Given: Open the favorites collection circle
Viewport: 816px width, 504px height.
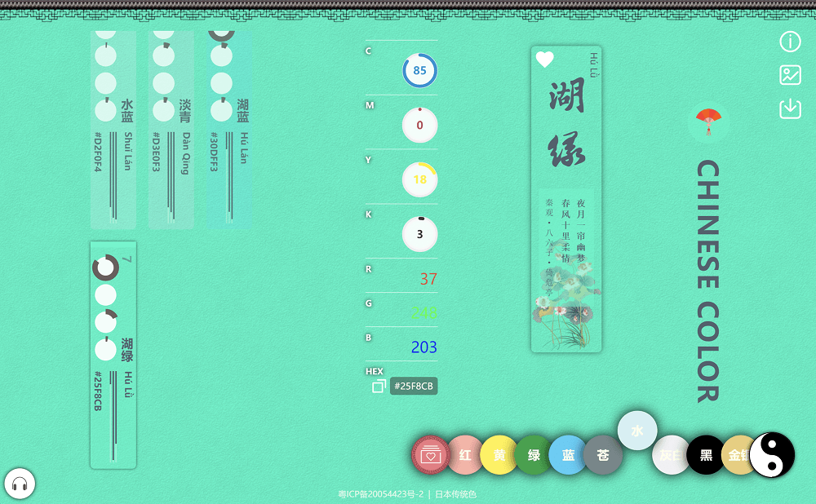Looking at the screenshot, I should point(431,455).
